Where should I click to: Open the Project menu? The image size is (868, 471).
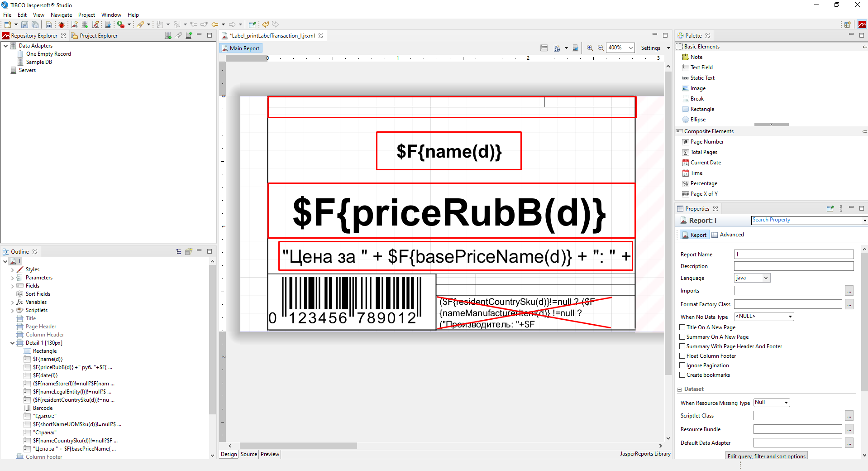(86, 15)
